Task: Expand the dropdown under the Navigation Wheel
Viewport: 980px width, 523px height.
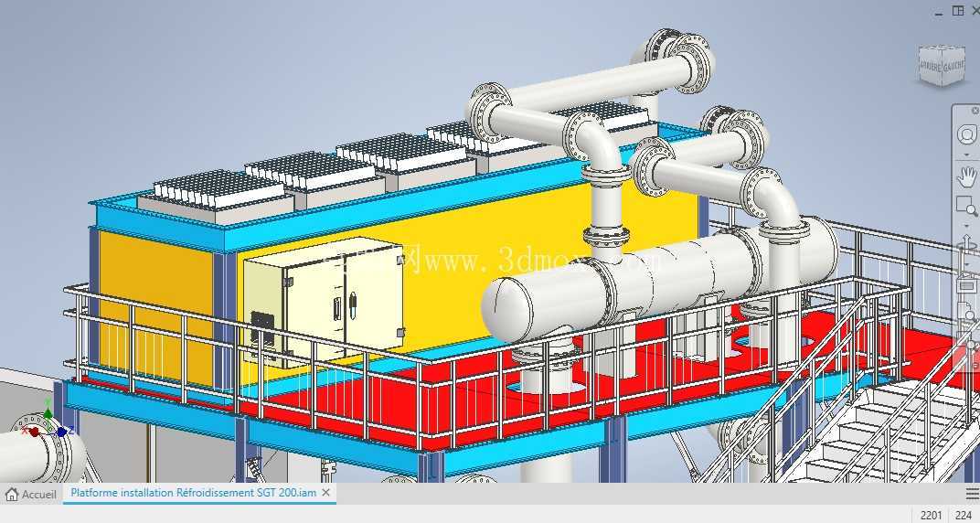Action: click(x=967, y=154)
